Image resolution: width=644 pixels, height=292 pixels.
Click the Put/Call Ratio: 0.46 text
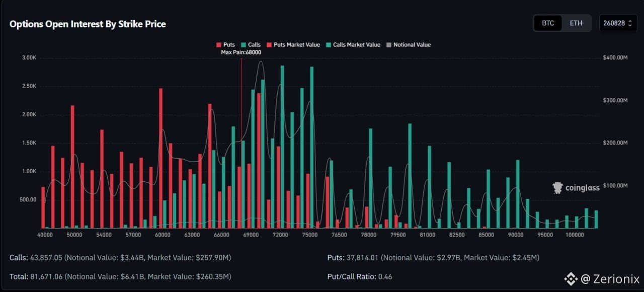360,276
